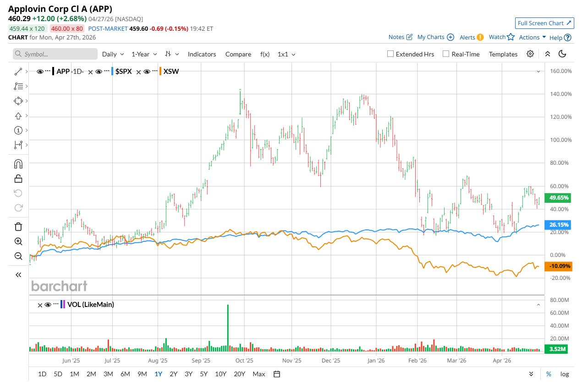
Task: Click the trash delete drawings icon
Action: click(18, 226)
